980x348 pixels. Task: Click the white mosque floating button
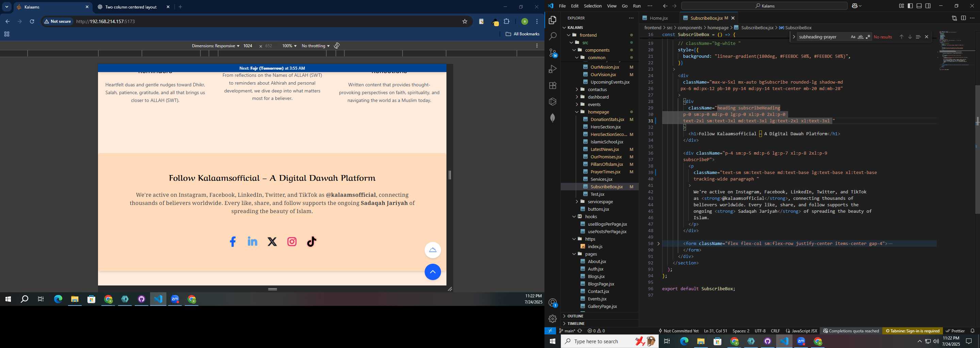pyautogui.click(x=432, y=250)
